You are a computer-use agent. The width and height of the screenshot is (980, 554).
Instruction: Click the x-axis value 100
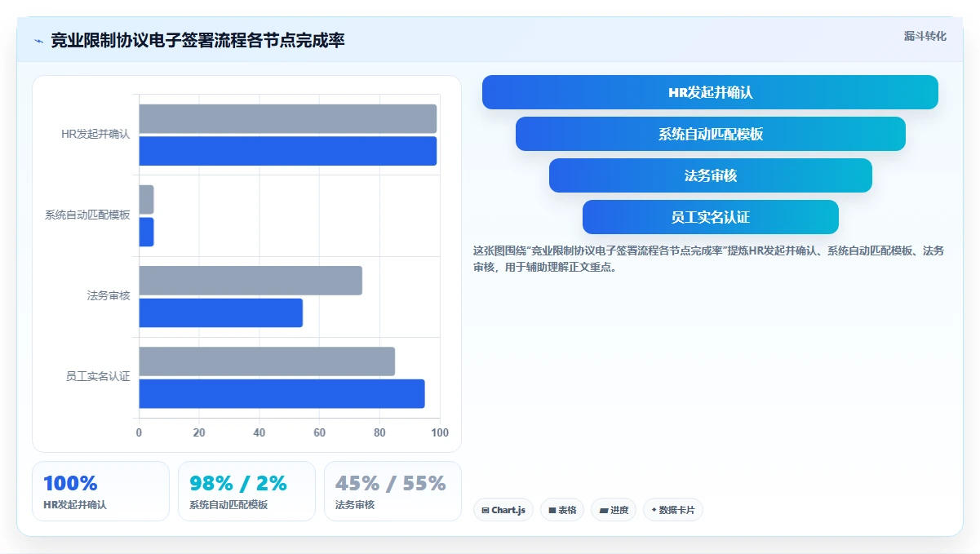coord(440,433)
